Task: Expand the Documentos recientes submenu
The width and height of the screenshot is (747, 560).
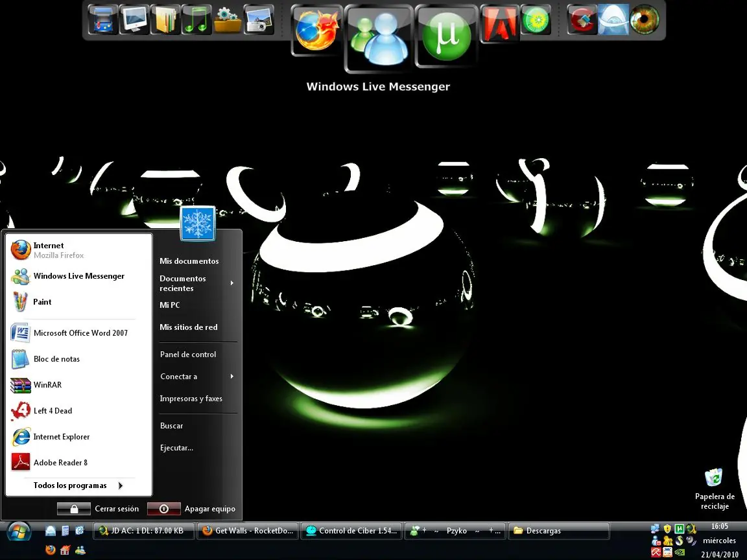Action: [196, 283]
